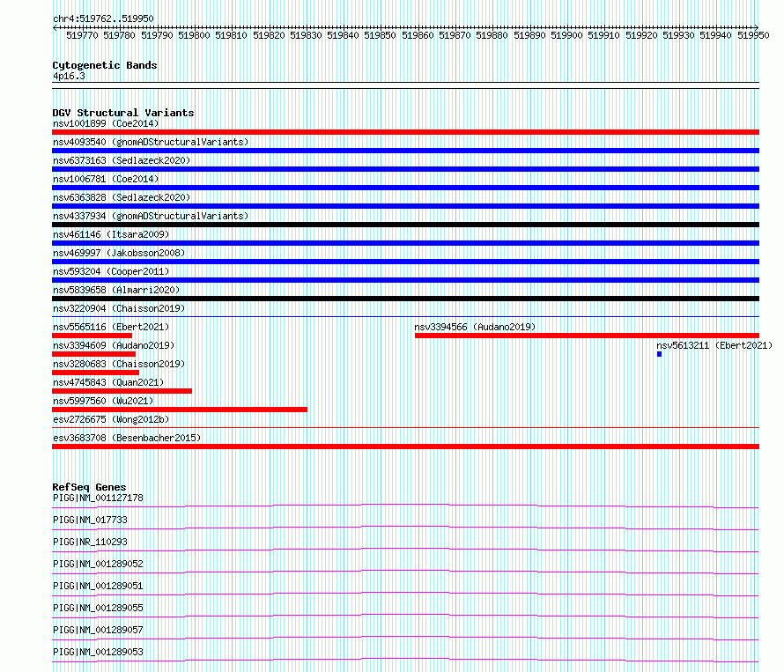The image size is (784, 672).
Task: Click nsv4337934 gnomAD variant label
Action: (151, 216)
